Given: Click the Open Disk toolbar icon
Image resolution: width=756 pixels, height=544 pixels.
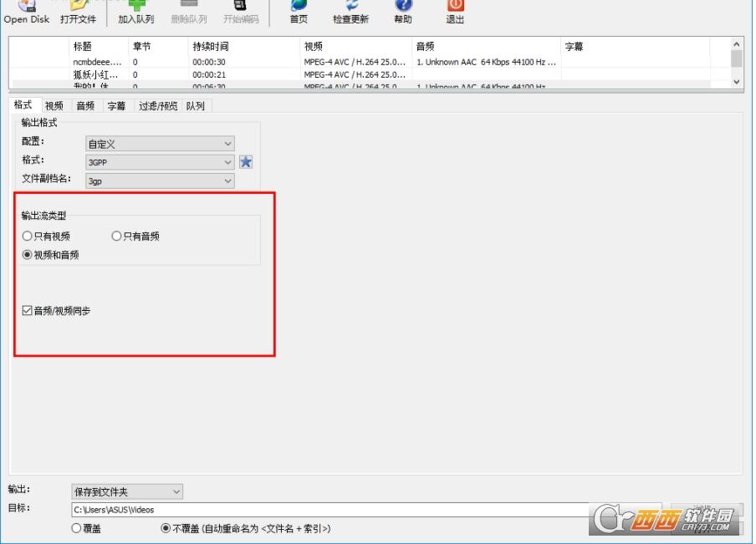Looking at the screenshot, I should pyautogui.click(x=26, y=6).
